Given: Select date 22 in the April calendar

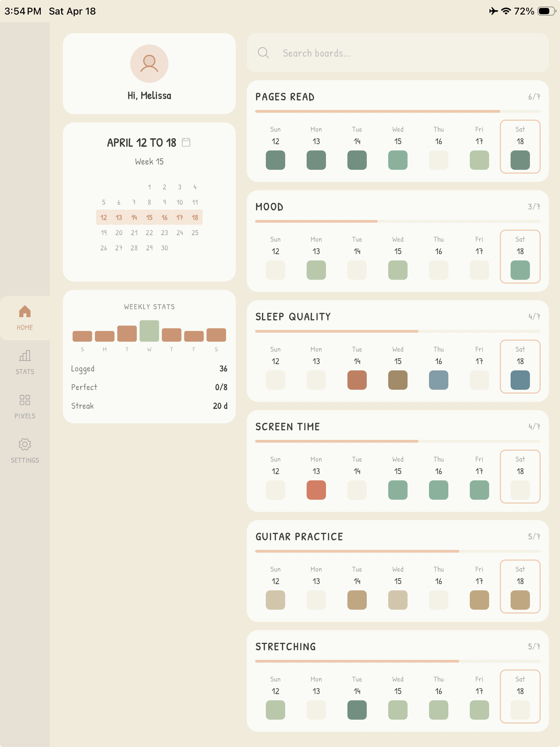Looking at the screenshot, I should (x=149, y=233).
